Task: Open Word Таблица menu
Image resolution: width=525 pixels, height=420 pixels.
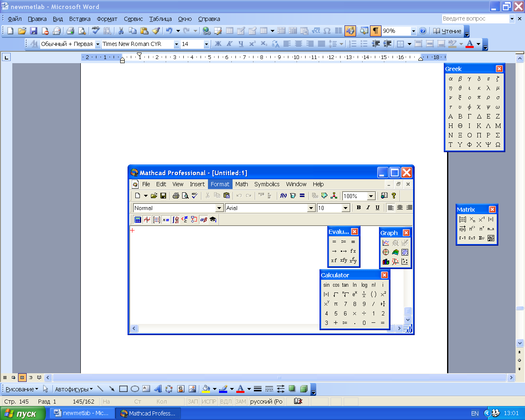Action: (160, 19)
